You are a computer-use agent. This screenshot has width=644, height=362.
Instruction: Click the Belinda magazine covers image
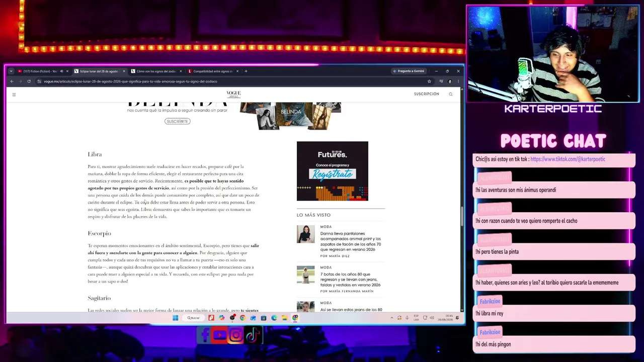pyautogui.click(x=290, y=116)
